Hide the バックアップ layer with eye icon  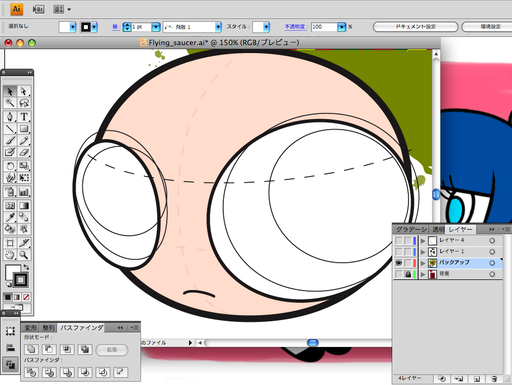[399, 263]
